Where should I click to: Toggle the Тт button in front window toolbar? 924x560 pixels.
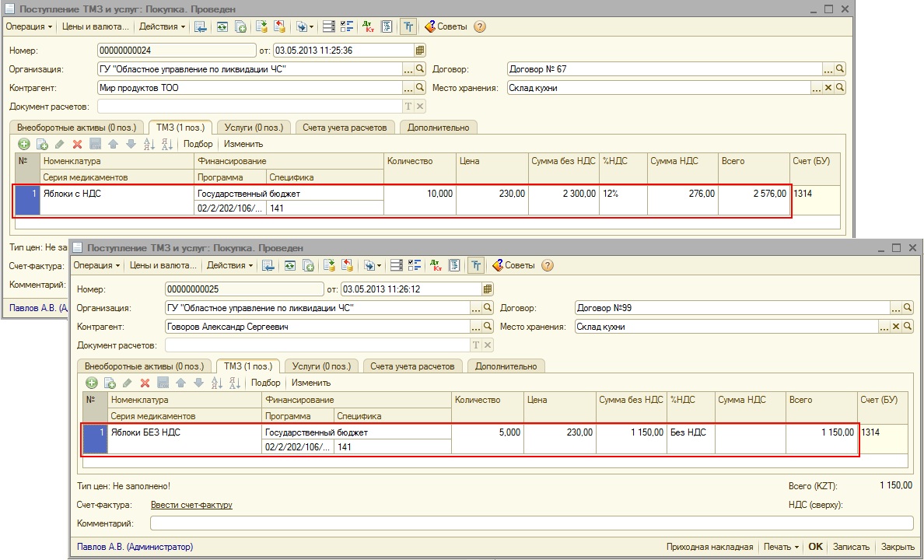pos(474,265)
